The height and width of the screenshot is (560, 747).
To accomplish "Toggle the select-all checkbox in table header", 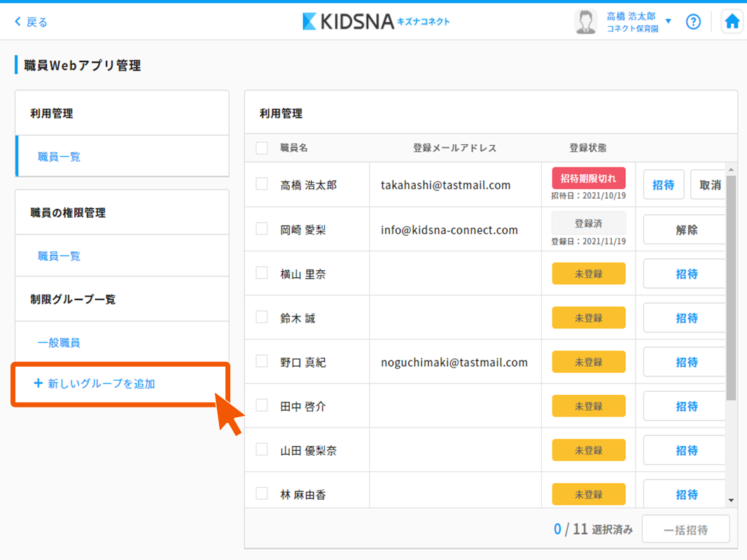I will point(262,148).
